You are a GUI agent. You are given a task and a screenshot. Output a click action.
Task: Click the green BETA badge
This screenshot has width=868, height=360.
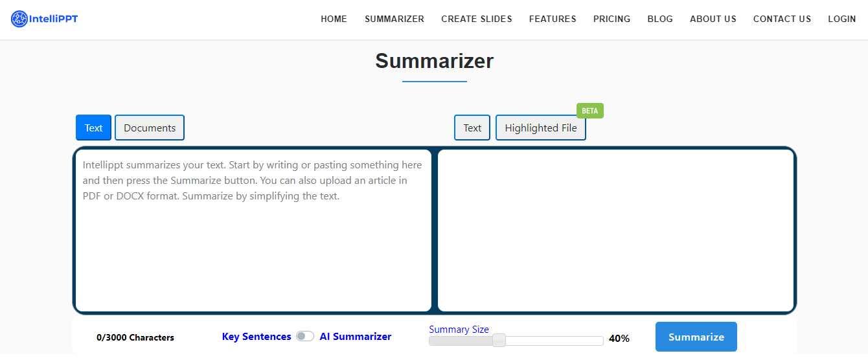[589, 111]
